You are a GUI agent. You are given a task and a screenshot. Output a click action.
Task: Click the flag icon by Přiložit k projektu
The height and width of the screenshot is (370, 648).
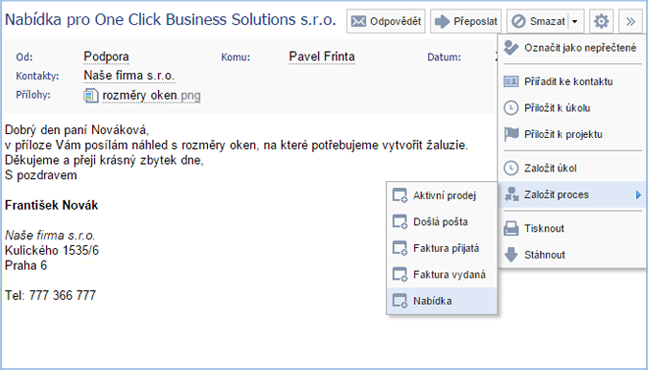coord(511,134)
